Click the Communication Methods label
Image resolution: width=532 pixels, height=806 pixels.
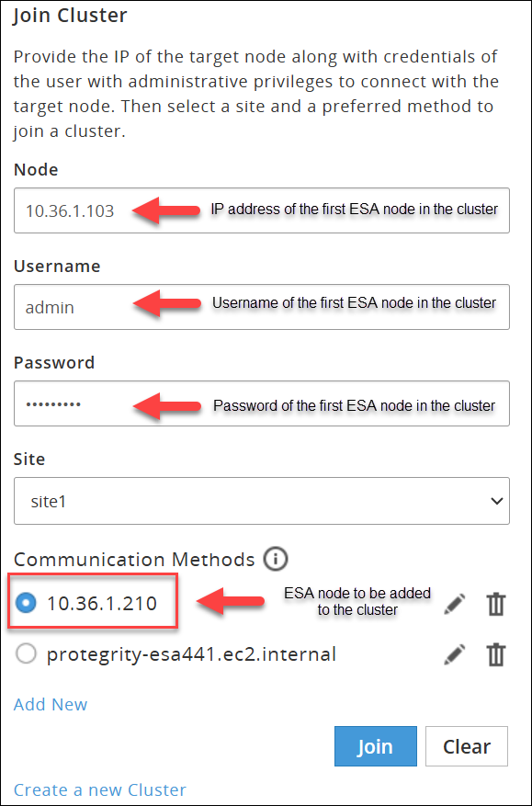tap(134, 559)
